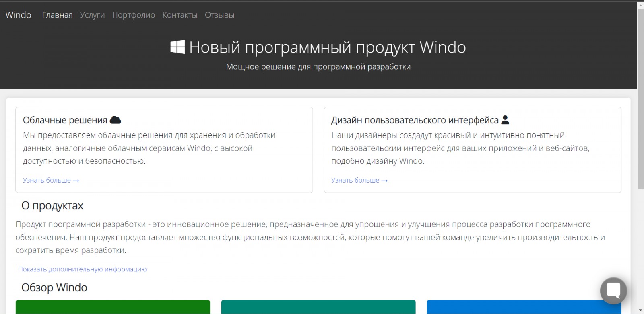Click the teal overview card
This screenshot has height=314, width=644.
[318, 307]
